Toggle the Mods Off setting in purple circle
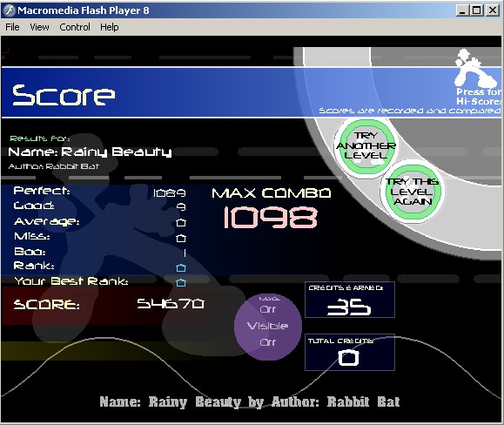 coord(268,309)
